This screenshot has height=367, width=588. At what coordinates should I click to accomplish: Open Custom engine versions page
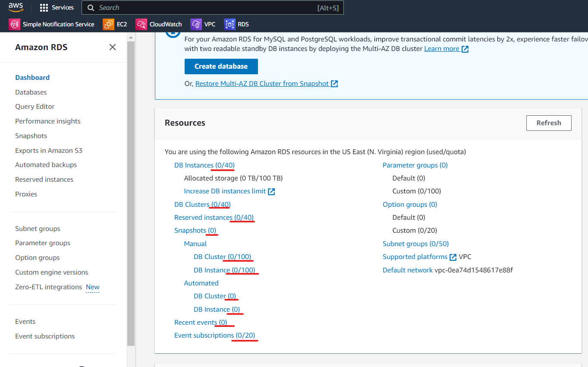(52, 272)
